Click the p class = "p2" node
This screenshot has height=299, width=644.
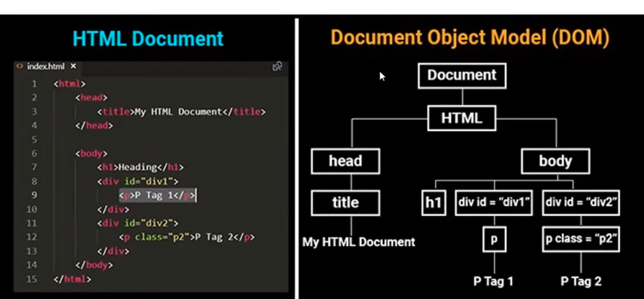581,239
